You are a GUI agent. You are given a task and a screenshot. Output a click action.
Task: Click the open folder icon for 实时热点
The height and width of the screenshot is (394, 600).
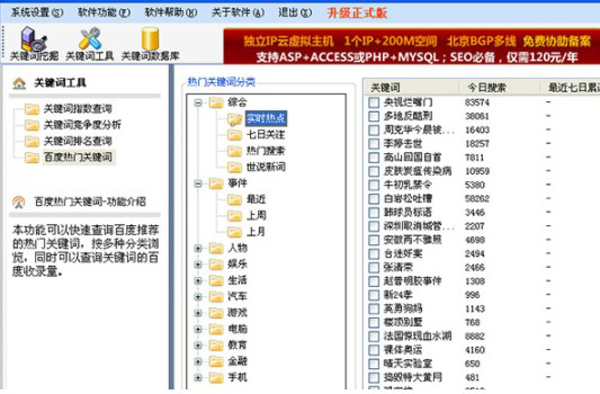(x=234, y=119)
